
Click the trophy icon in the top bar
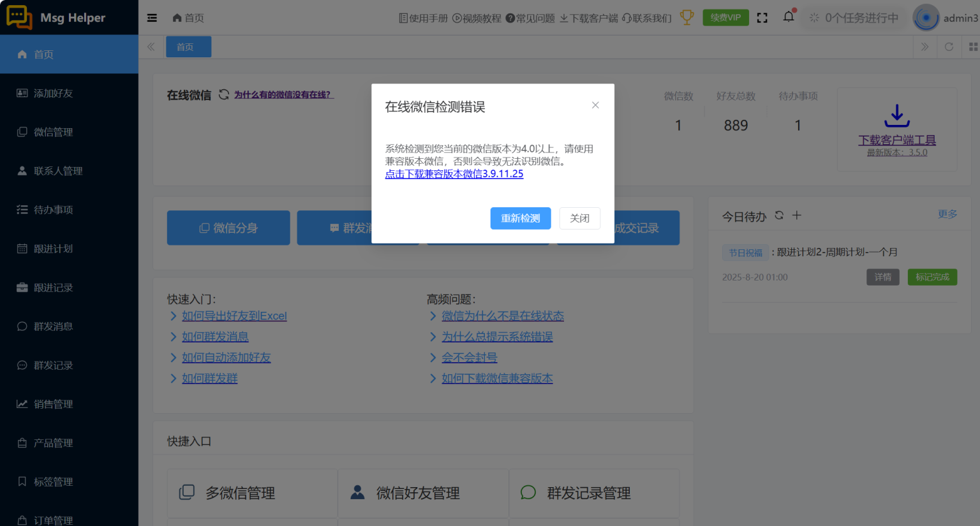pos(687,17)
